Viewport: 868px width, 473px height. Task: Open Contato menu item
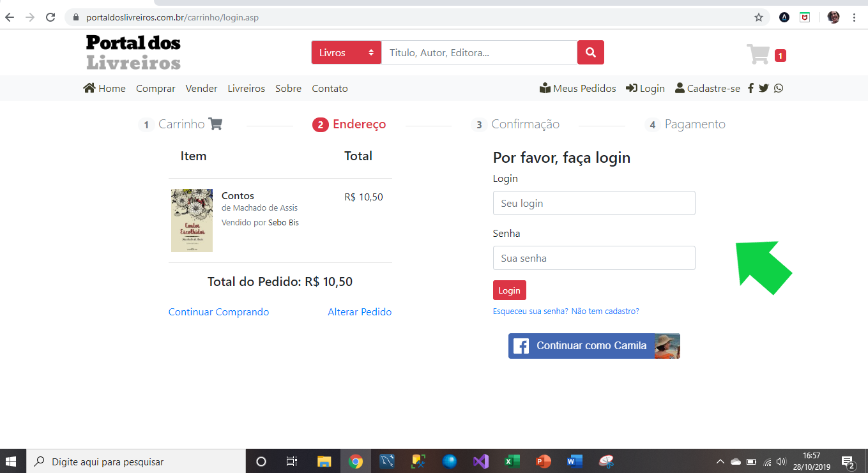330,89
